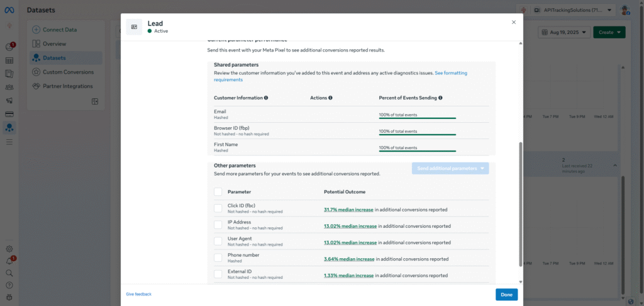Image resolution: width=644 pixels, height=306 pixels.
Task: Click the Done button
Action: click(506, 295)
